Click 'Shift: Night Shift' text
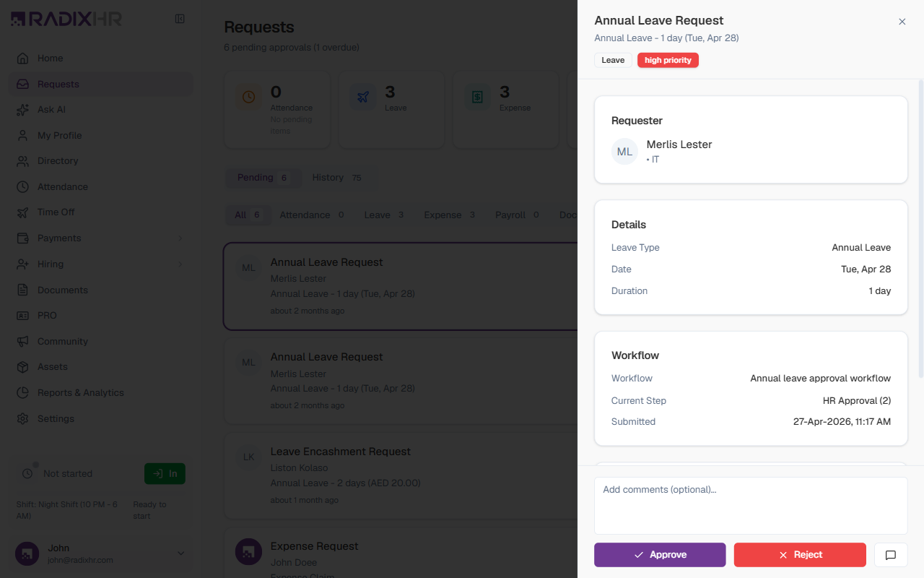Screen dimensions: 924x578 tap(67, 510)
